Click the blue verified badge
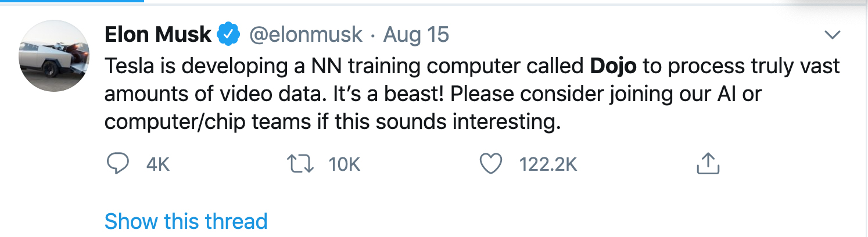The image size is (868, 237). 229,35
